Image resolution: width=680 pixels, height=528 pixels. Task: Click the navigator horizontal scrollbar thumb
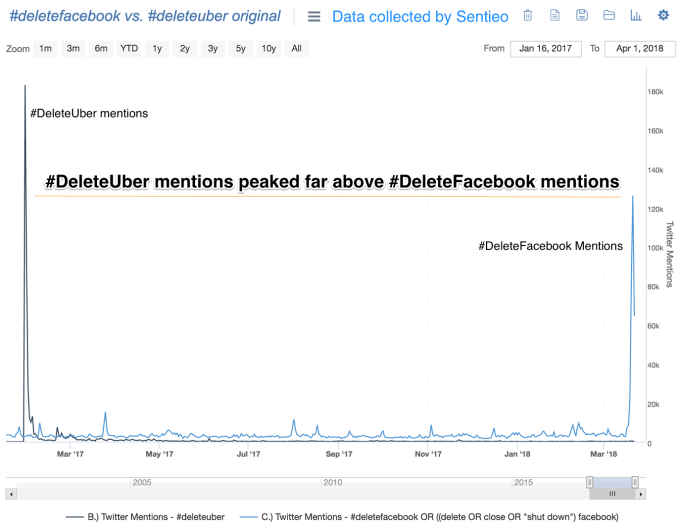(612, 494)
